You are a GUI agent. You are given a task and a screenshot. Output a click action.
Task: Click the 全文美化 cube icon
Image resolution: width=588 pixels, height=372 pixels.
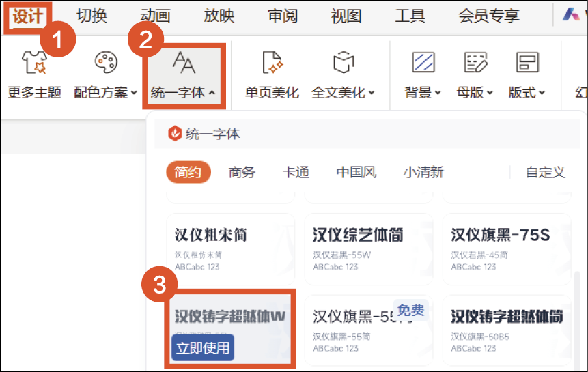[x=343, y=63]
